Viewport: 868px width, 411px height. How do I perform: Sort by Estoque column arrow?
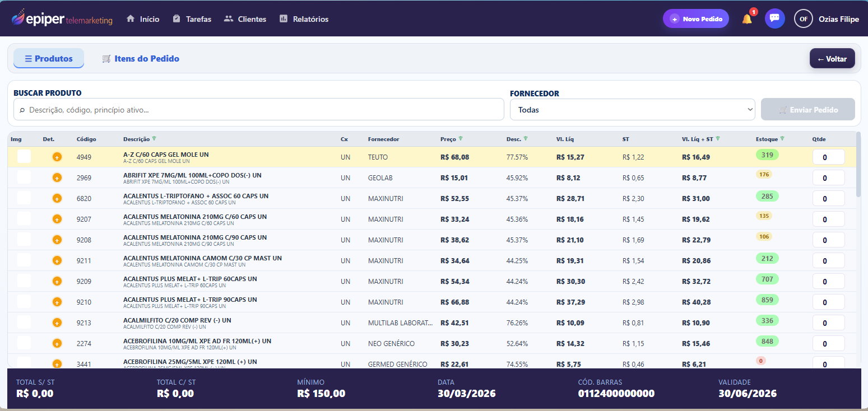[x=782, y=139]
